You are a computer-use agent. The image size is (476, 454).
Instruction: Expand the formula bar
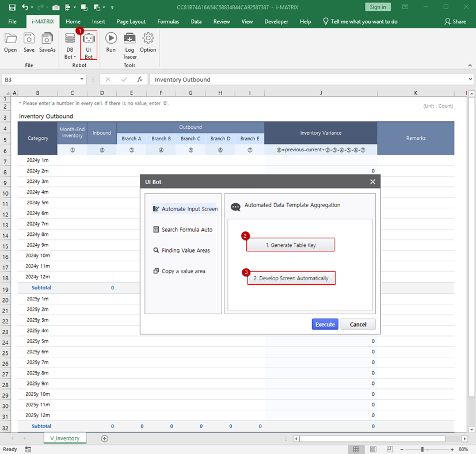pyautogui.click(x=469, y=80)
